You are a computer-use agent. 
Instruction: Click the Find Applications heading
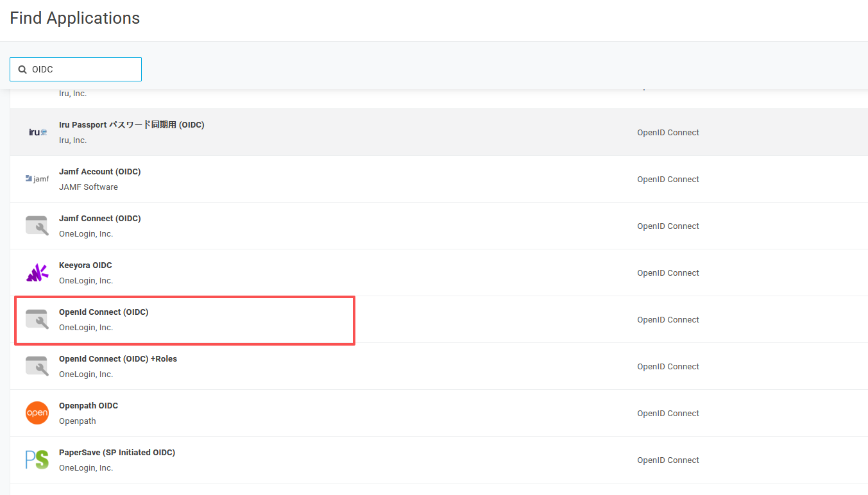75,18
